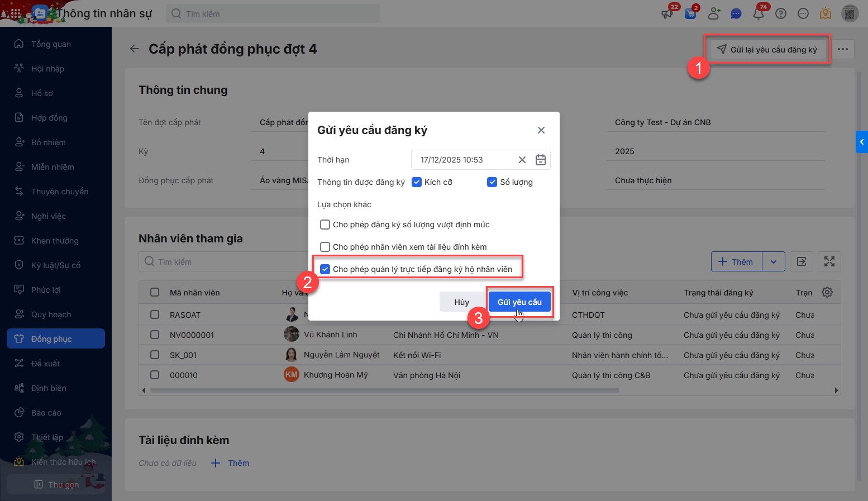868x501 pixels.
Task: Click the Miễn nhiệm sidebar icon
Action: (19, 167)
